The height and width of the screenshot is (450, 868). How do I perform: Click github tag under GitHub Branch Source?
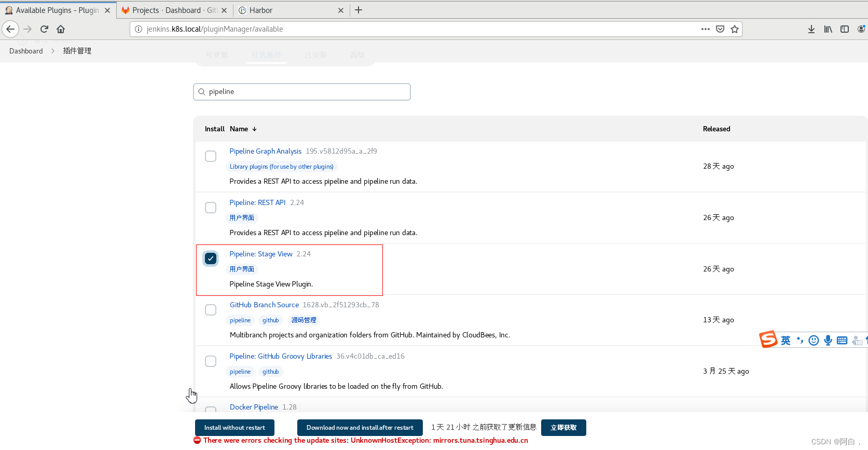coord(271,320)
